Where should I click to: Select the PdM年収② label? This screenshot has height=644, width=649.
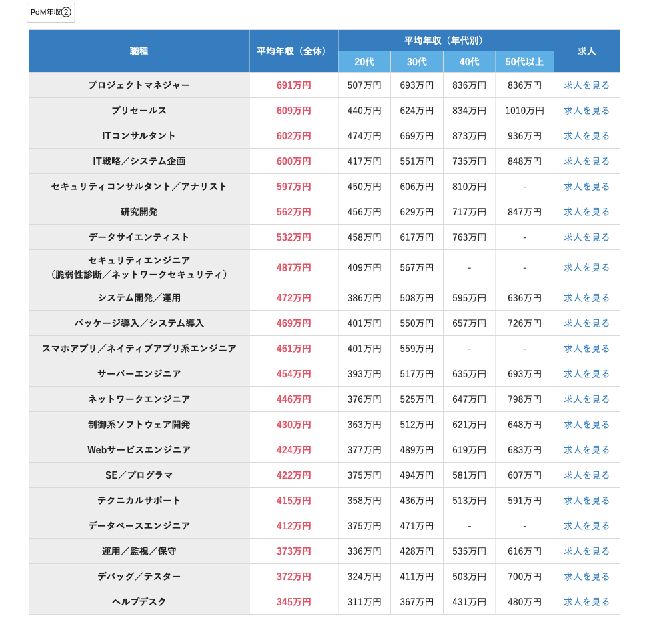point(51,12)
